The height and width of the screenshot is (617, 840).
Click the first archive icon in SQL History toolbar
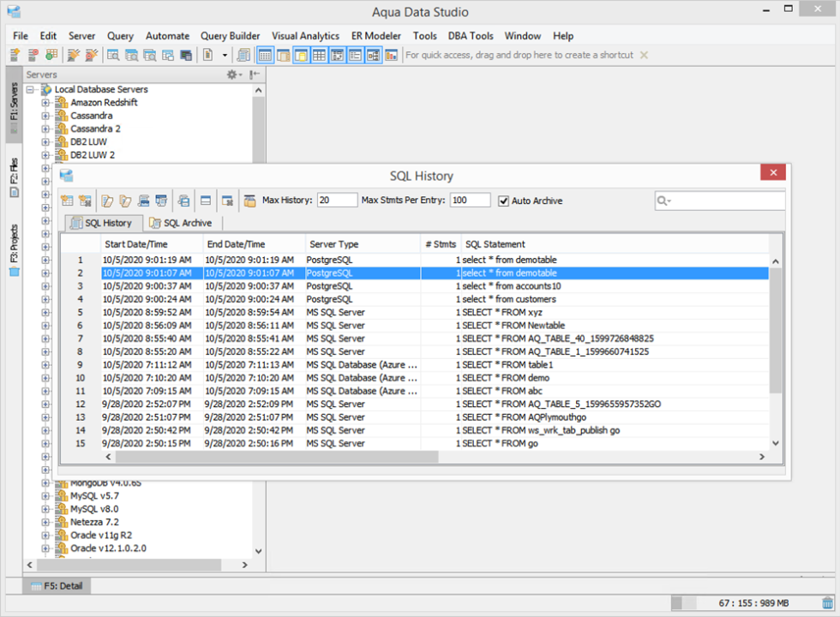click(69, 200)
